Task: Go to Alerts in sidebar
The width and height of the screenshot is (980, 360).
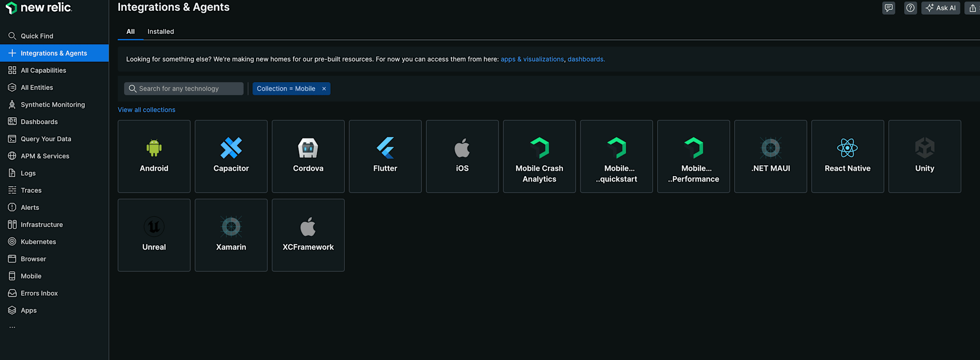Action: [x=54, y=207]
